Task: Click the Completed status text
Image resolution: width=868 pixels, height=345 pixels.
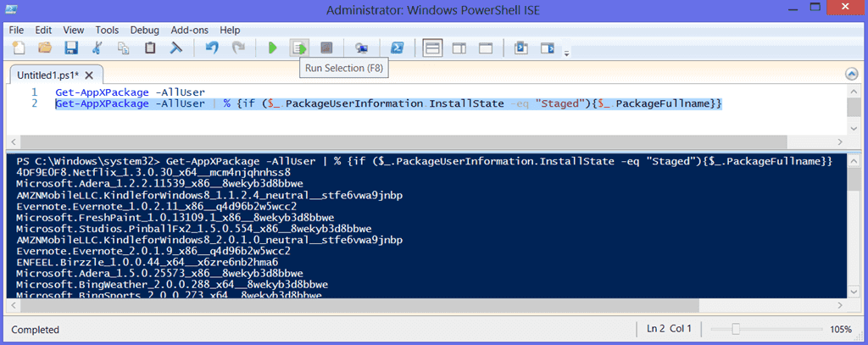Action: pyautogui.click(x=35, y=330)
